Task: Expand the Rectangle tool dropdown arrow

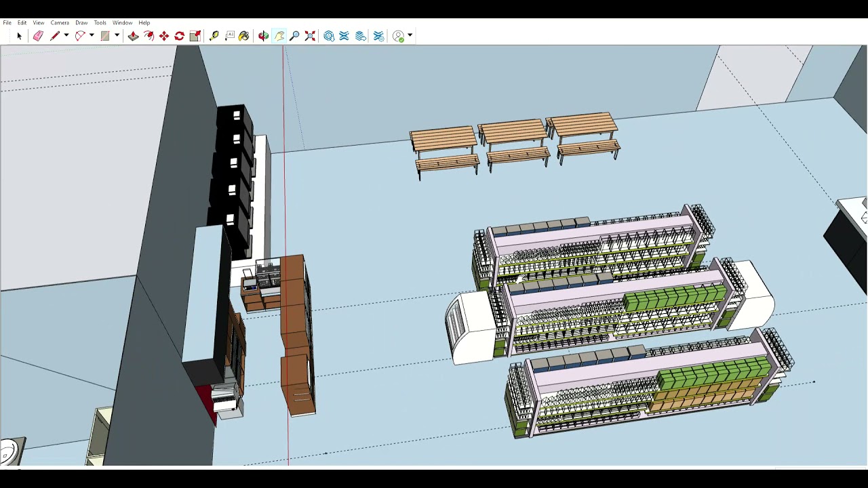Action: tap(117, 36)
